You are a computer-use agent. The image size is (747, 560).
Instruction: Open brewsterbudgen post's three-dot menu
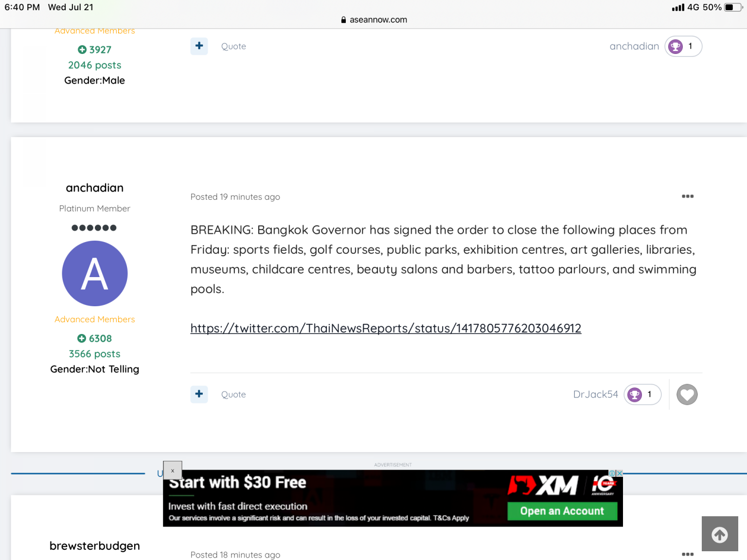point(687,554)
